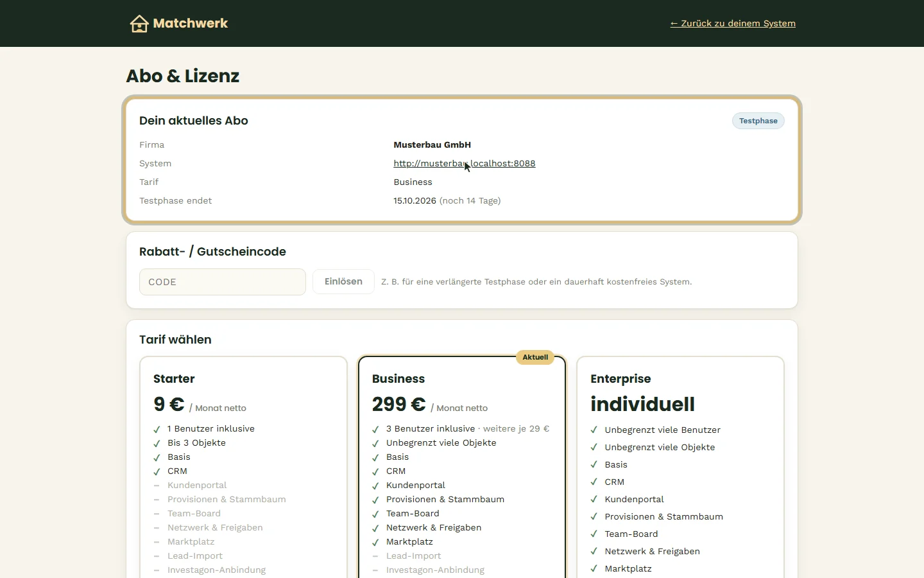Click the '9 €' Starter price
This screenshot has width=924, height=578.
pyautogui.click(x=169, y=404)
